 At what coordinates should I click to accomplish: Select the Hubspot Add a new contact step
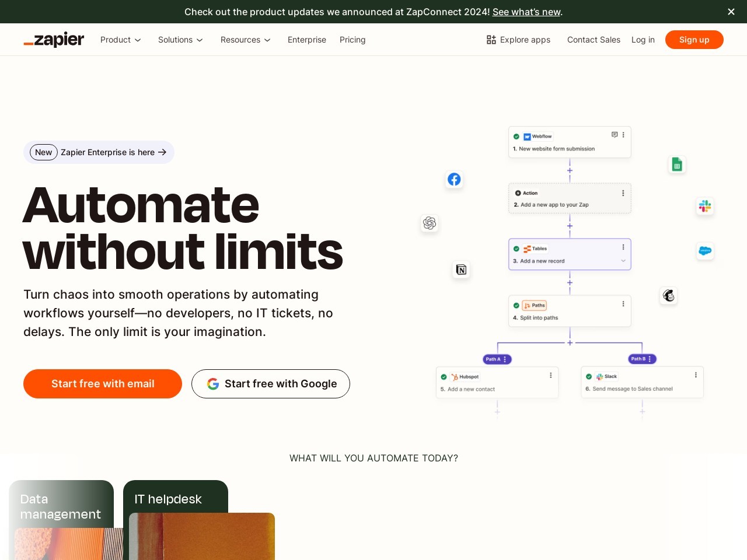(497, 383)
